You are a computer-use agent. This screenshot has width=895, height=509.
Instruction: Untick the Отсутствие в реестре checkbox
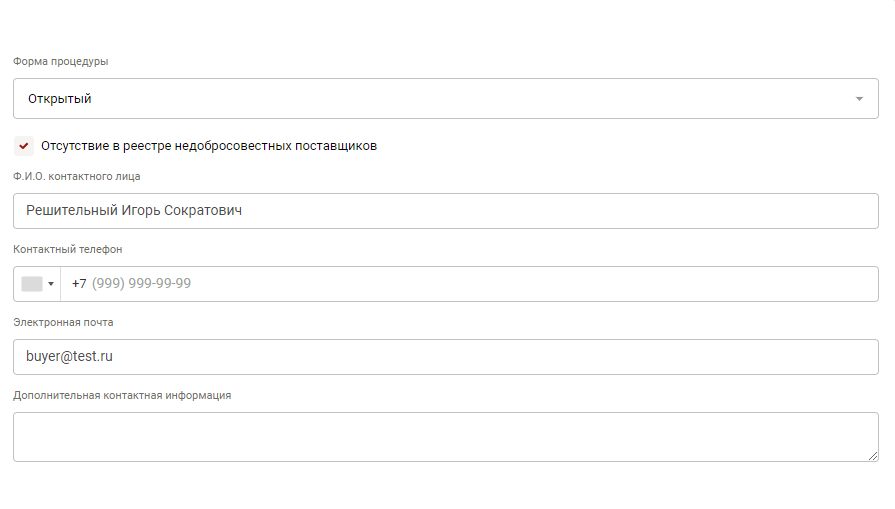[x=24, y=146]
